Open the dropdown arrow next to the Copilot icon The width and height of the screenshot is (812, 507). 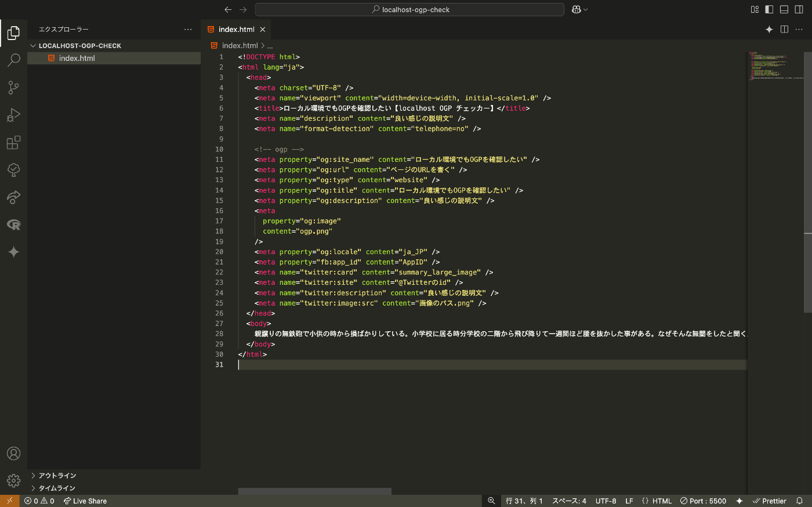pos(586,9)
